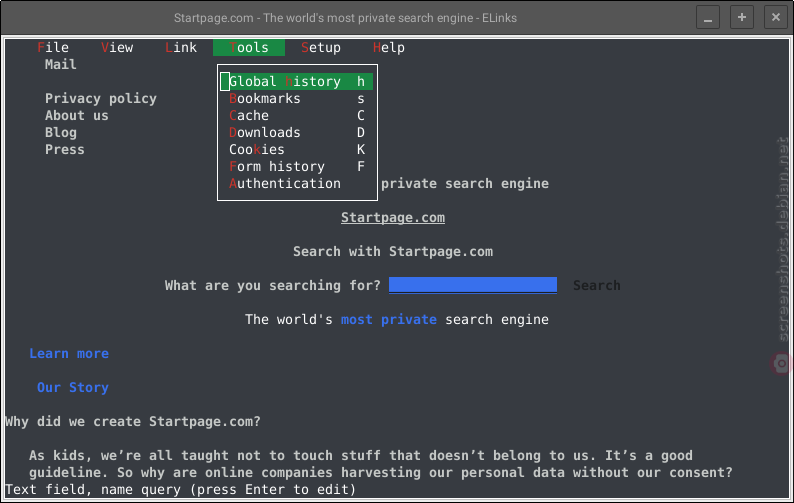
Task: Select Global history in Tools menu
Action: 297,82
